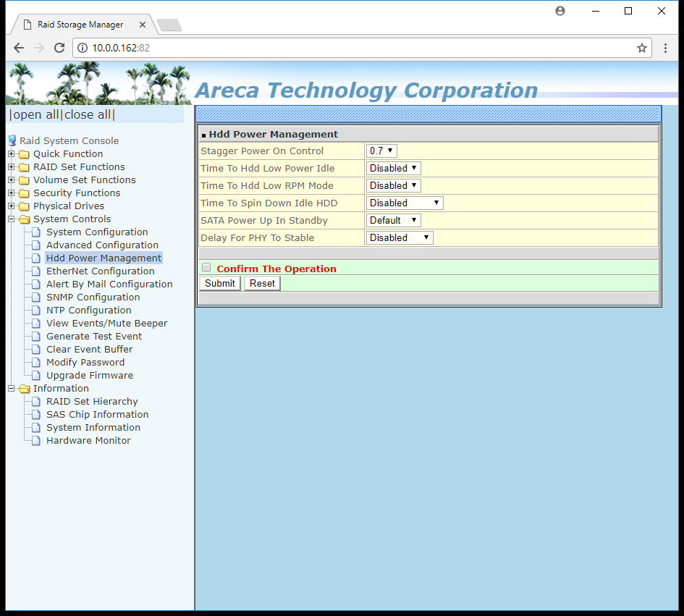Open View Events/Mute Beeper page

click(x=107, y=324)
